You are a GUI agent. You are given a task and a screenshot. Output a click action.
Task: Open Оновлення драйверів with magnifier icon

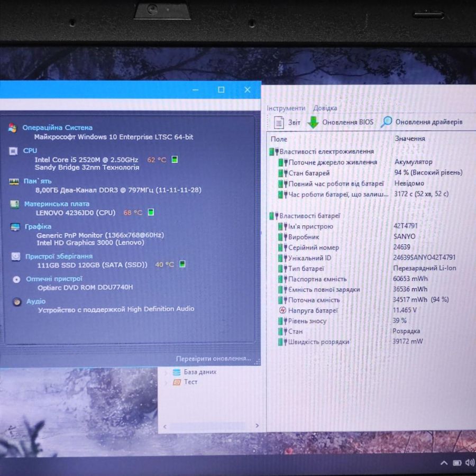422,122
